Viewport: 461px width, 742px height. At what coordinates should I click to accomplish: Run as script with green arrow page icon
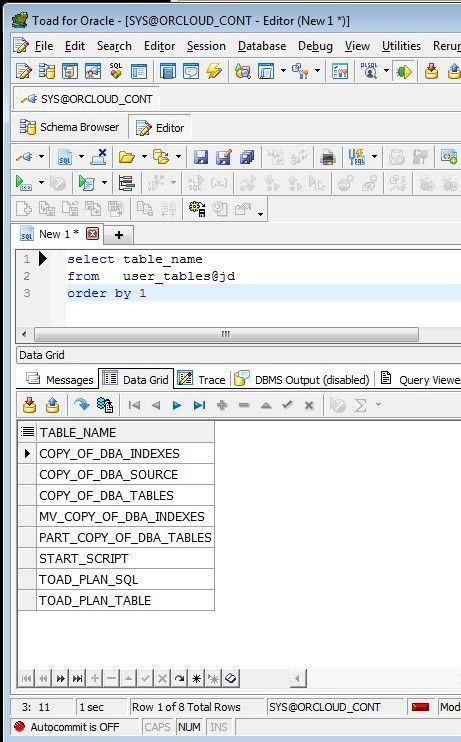coord(87,183)
